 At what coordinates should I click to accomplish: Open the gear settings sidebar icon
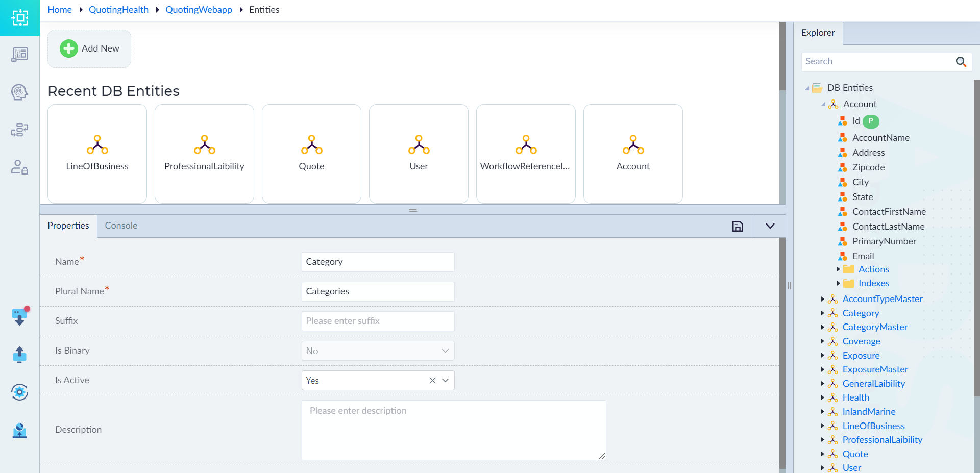(x=19, y=392)
